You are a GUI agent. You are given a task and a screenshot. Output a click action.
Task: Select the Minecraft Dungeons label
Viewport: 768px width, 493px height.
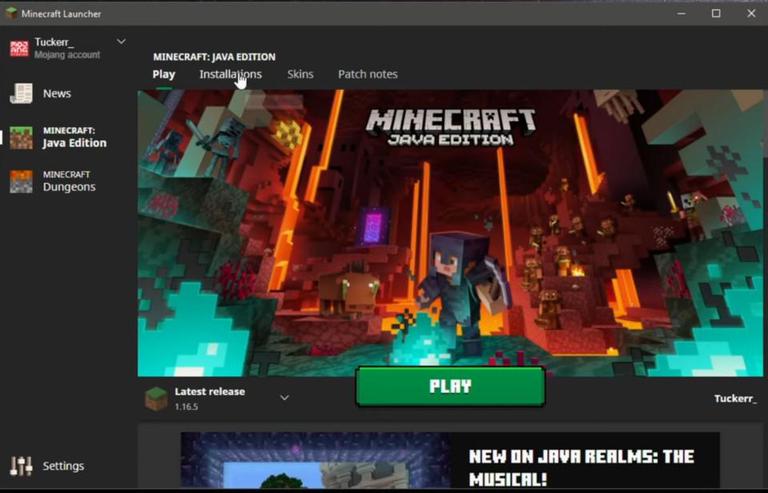[x=69, y=181]
